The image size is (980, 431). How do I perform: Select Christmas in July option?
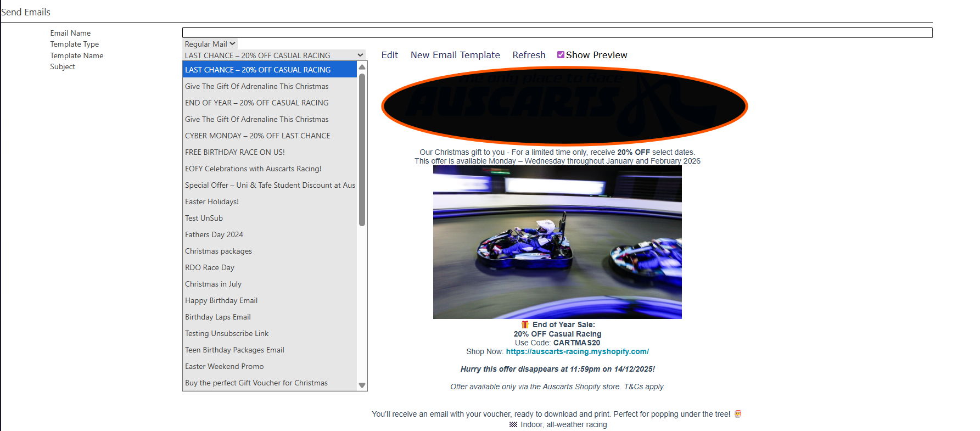pos(213,284)
